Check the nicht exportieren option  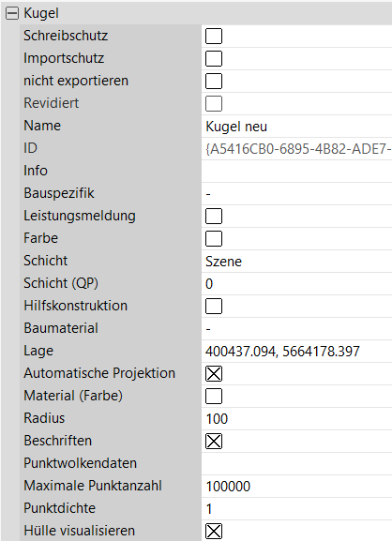pos(214,81)
